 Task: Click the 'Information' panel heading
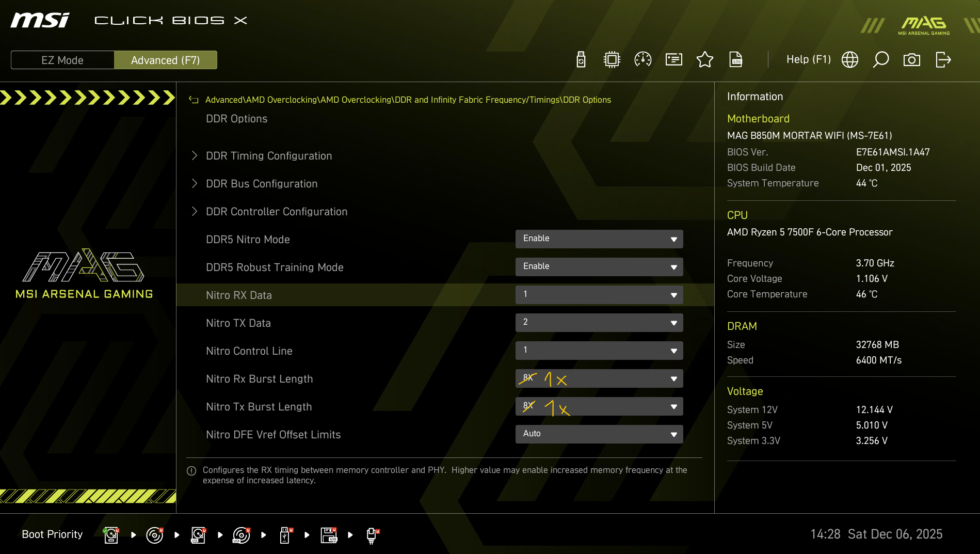click(x=755, y=97)
